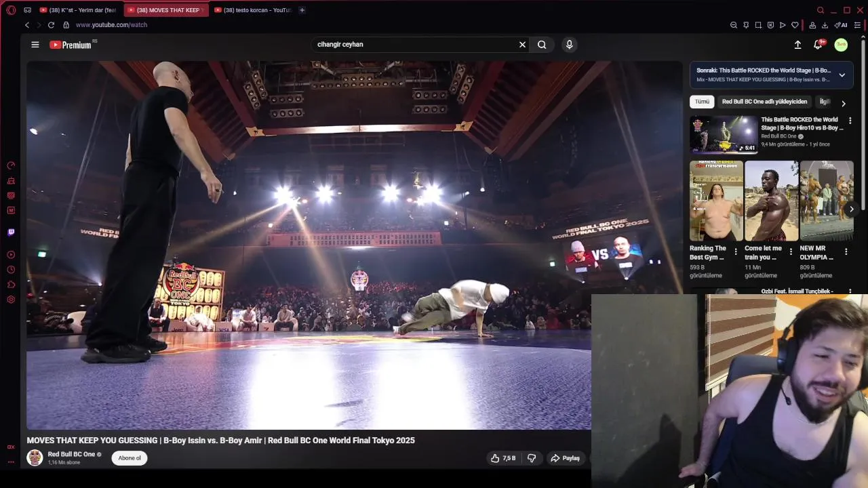The width and height of the screenshot is (868, 488).
Task: Open options for NEW MR OLYMPIA short
Action: click(846, 251)
